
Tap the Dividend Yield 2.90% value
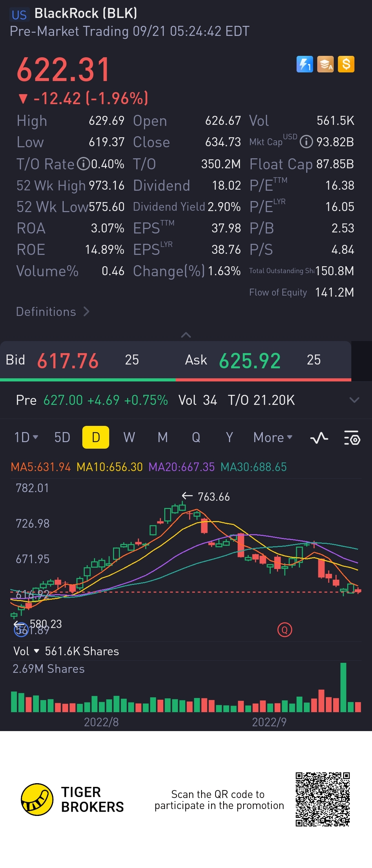224,207
